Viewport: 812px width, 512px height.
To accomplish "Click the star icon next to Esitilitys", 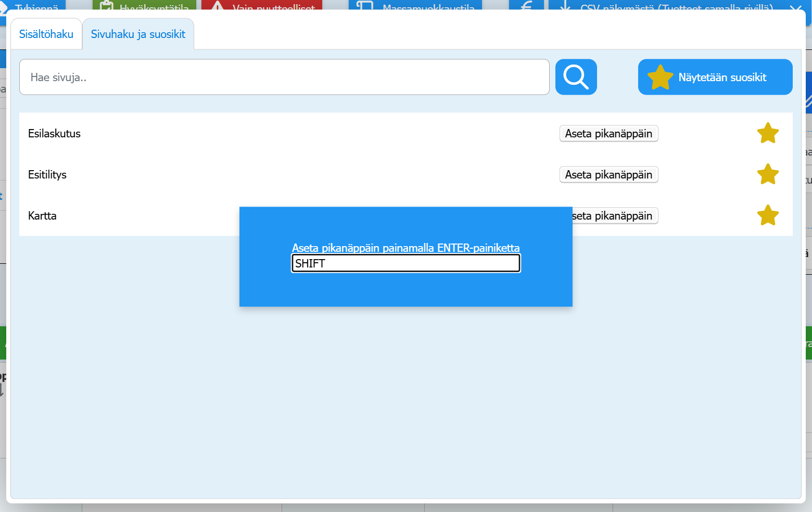I will tap(768, 174).
